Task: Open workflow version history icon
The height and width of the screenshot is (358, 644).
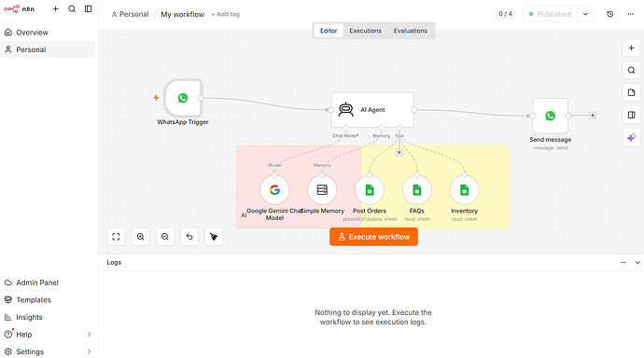Action: 609,14
